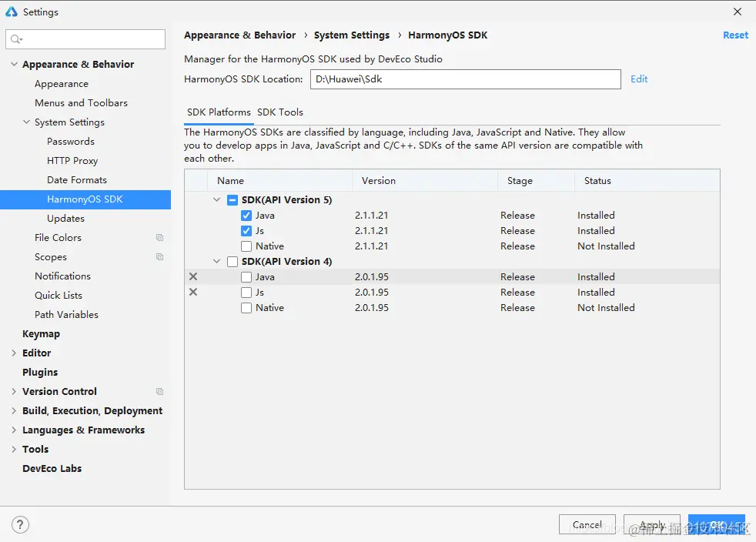Open the DevEco Labs page
The height and width of the screenshot is (542, 756).
[x=52, y=469]
